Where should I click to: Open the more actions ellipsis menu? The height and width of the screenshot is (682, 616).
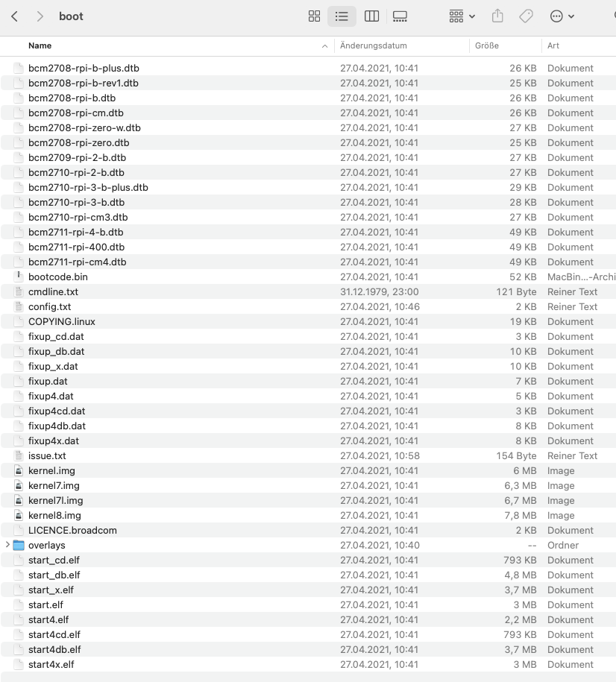coord(562,16)
